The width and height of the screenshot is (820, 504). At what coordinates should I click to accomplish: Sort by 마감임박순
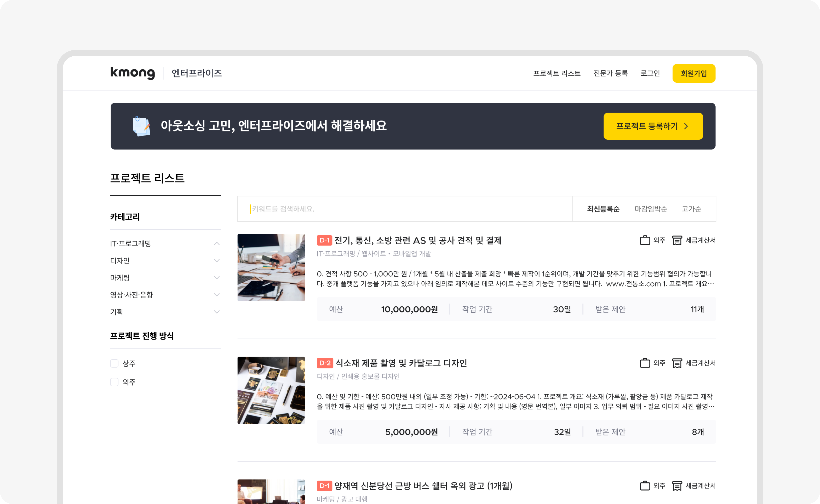651,209
